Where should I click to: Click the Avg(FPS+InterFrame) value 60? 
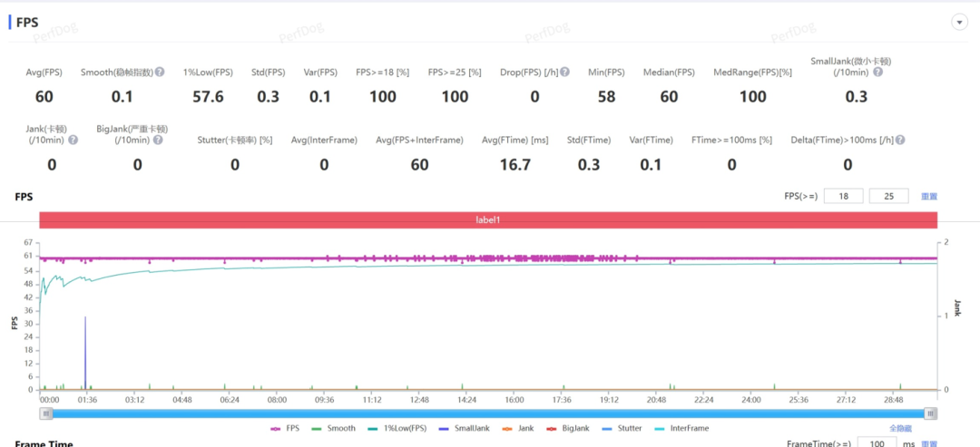(x=419, y=165)
